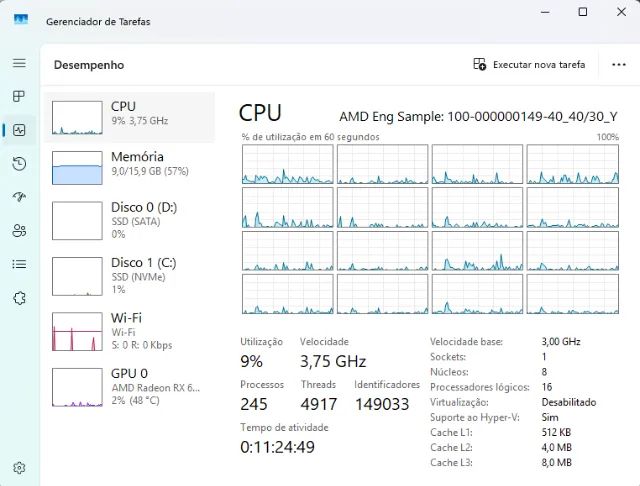Click the Processadores lógicos 16 value
This screenshot has height=486, width=640.
tap(547, 387)
